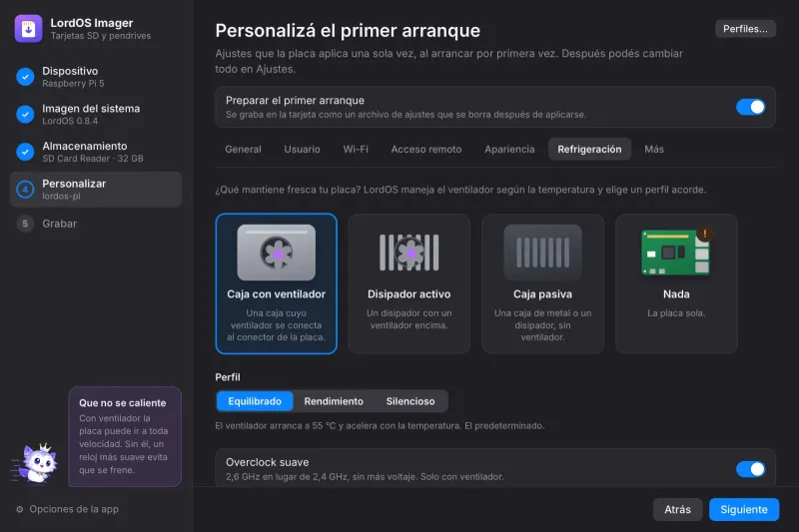Go back with the Atrás button

(678, 510)
